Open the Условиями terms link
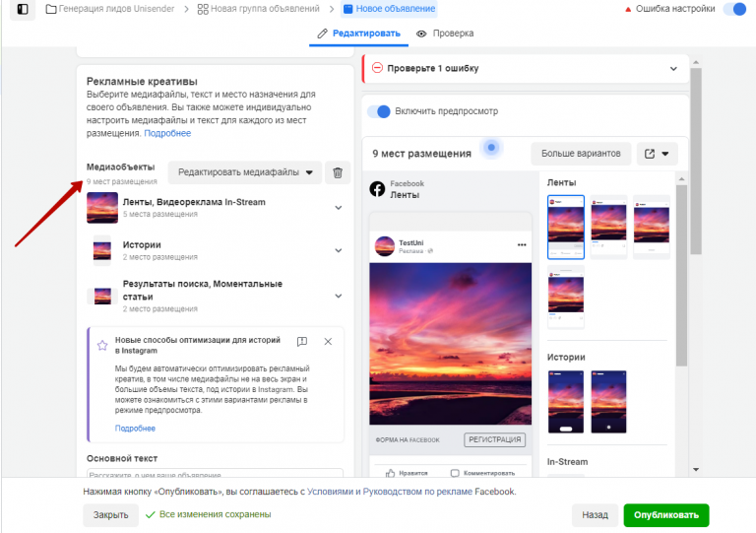This screenshot has width=756, height=533. click(x=331, y=492)
